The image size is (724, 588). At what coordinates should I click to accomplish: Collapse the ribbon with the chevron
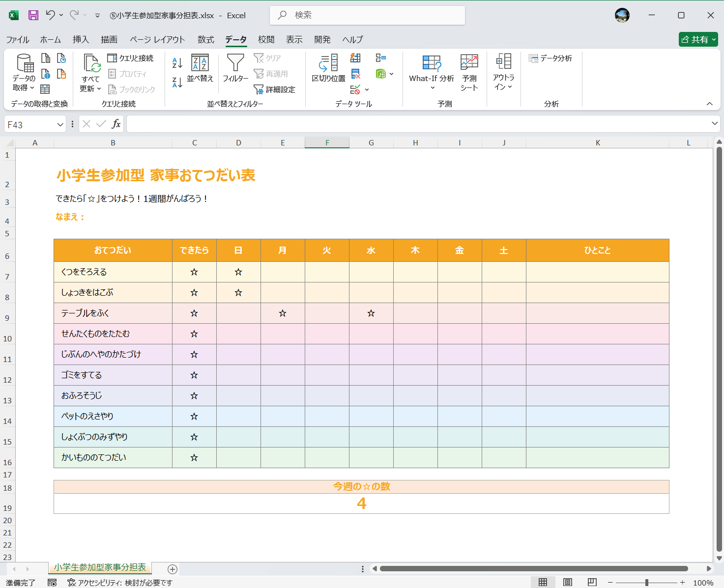pyautogui.click(x=710, y=104)
